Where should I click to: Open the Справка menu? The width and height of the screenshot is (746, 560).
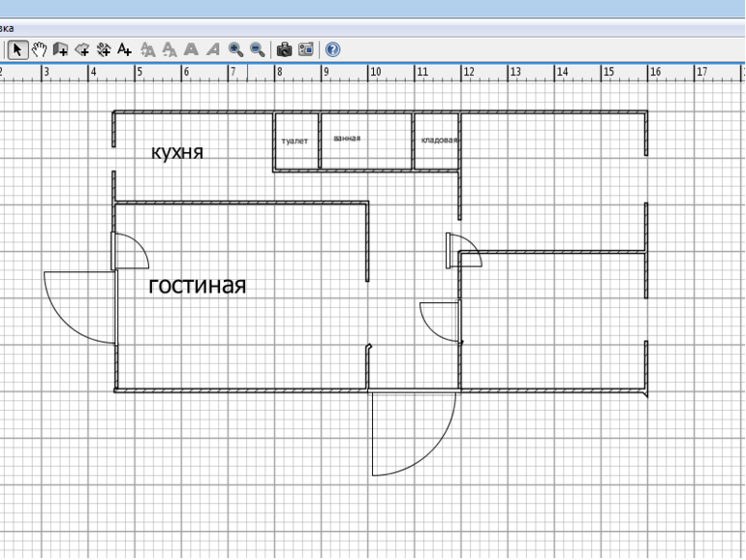click(x=6, y=28)
